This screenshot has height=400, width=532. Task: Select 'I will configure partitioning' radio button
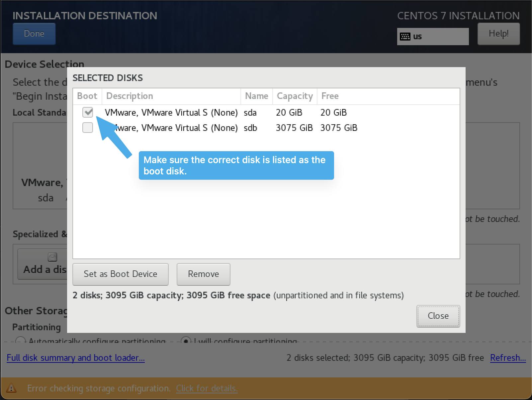[186, 341]
